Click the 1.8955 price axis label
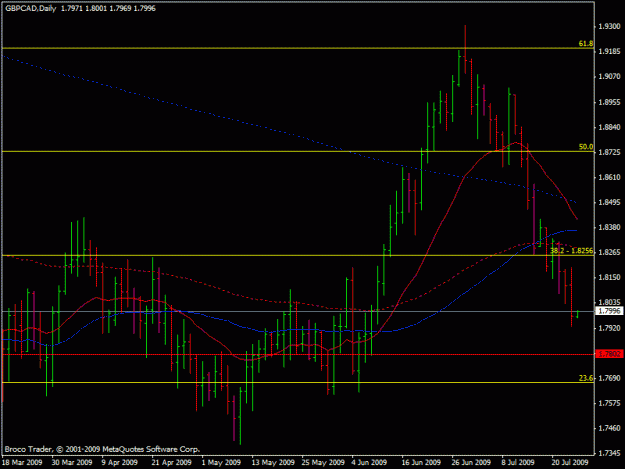The image size is (625, 469). [x=609, y=102]
